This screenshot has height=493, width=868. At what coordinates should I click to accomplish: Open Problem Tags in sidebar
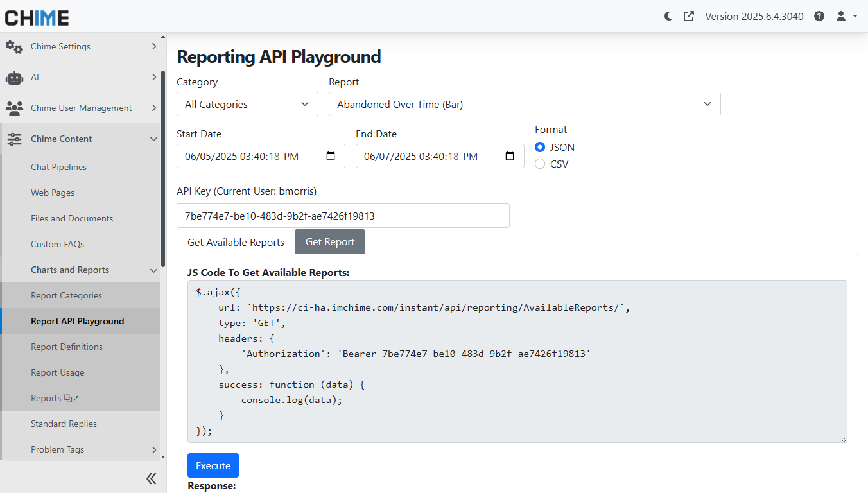tap(57, 449)
